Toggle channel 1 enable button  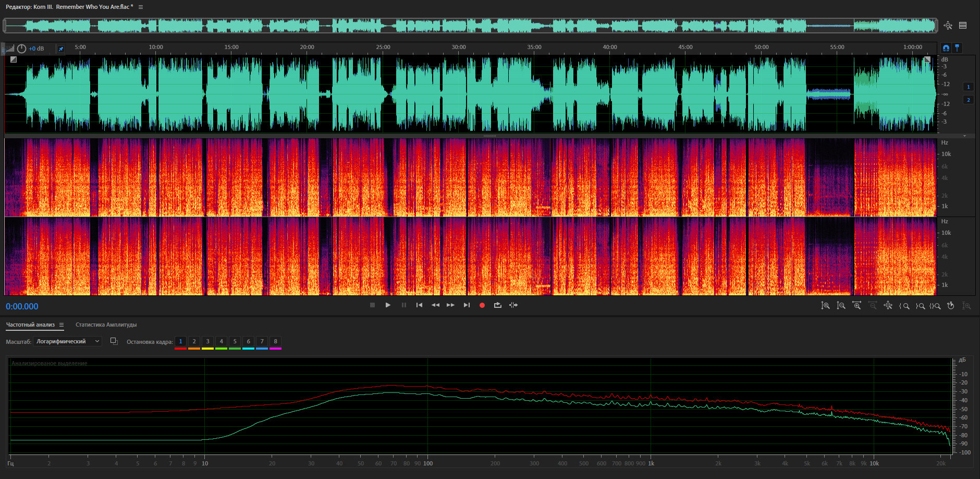[969, 87]
